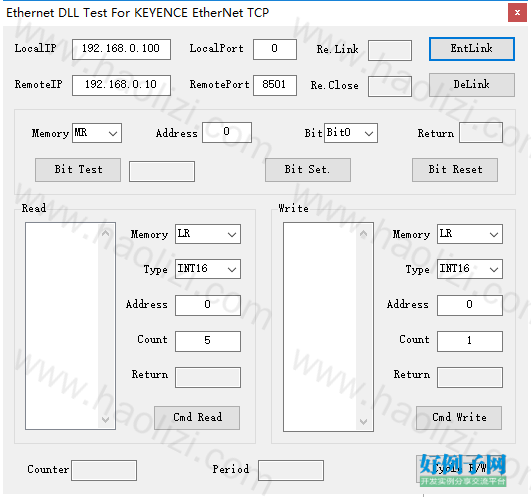Click Write list scrollbar up arrow
Image resolution: width=531 pixels, height=497 pixels.
point(364,233)
